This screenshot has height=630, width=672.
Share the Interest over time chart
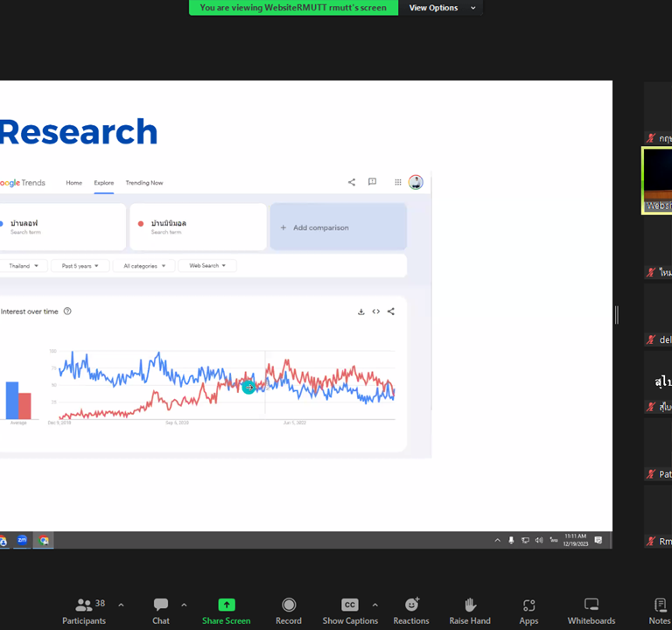[x=391, y=311]
